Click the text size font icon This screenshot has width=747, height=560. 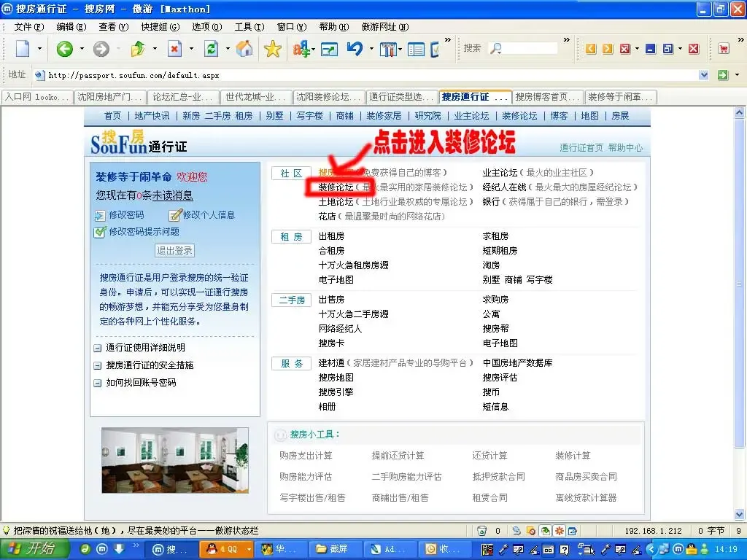point(301,49)
